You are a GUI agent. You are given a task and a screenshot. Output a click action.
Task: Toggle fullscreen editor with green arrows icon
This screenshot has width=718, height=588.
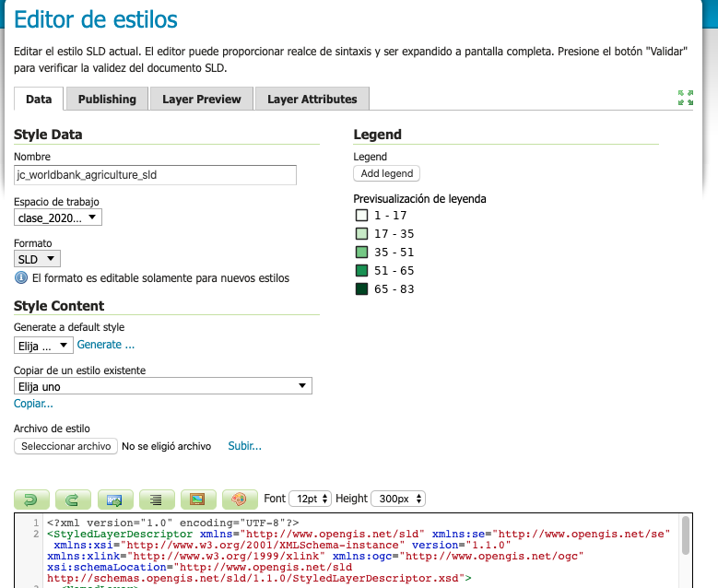685,98
